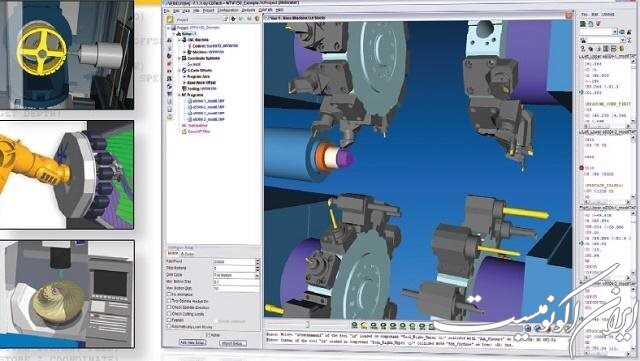
Task: Click the yellow folder icon beside Project label
Action: [170, 19]
